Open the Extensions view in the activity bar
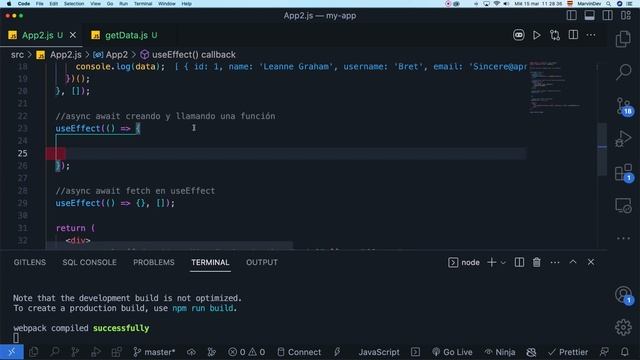This screenshot has width=640, height=360. click(624, 173)
